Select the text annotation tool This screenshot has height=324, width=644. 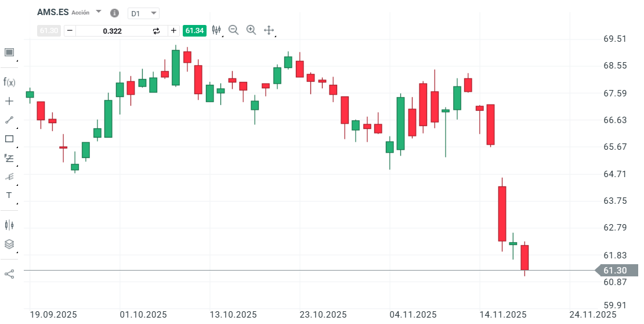pyautogui.click(x=9, y=195)
